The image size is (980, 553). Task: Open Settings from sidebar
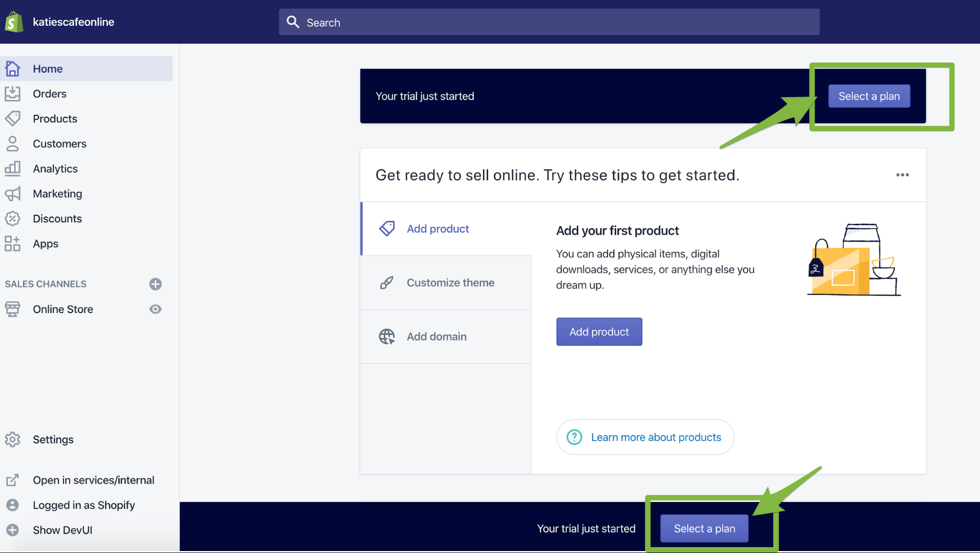tap(53, 439)
